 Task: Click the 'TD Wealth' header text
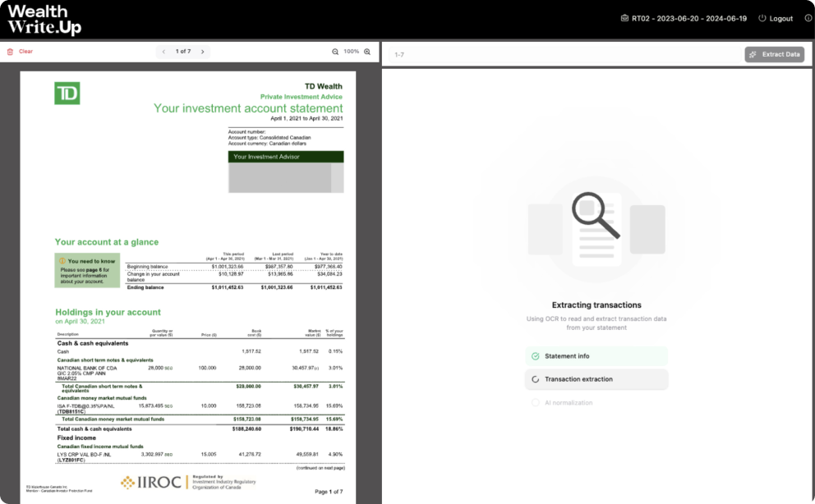click(x=324, y=86)
